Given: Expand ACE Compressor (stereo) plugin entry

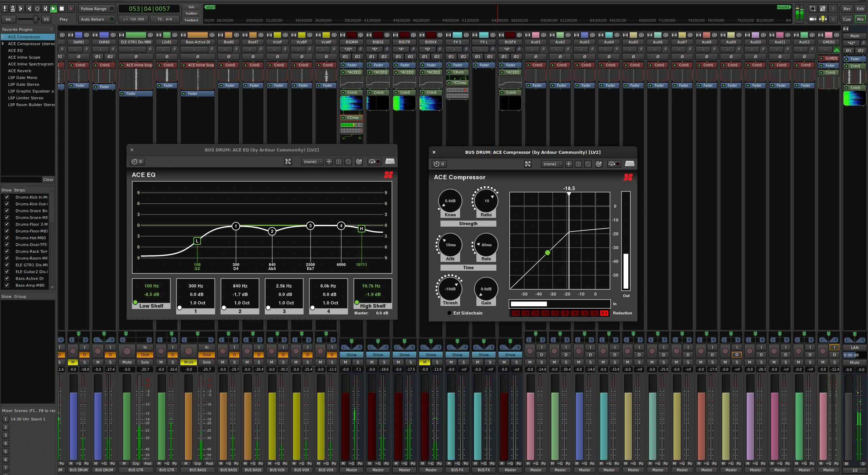Looking at the screenshot, I should pos(3,43).
